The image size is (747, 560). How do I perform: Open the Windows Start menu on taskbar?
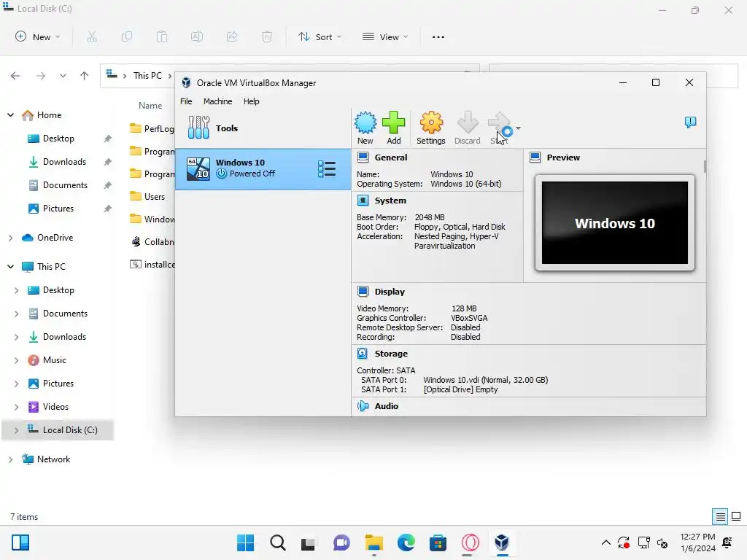click(x=245, y=542)
